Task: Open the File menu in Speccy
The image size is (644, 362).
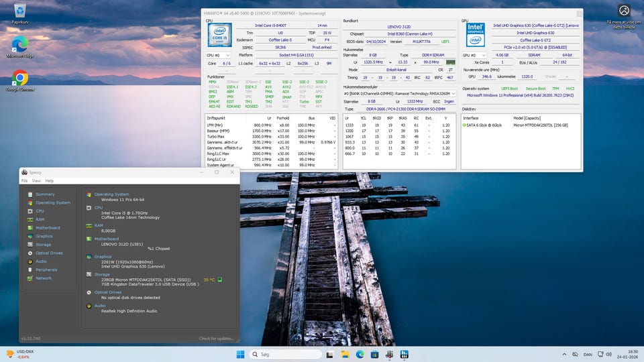Action: 24,180
